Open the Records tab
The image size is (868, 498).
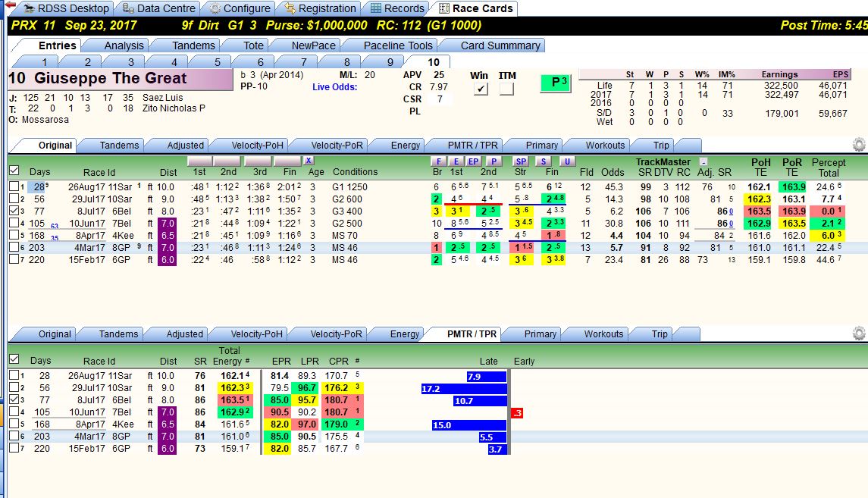(x=397, y=8)
